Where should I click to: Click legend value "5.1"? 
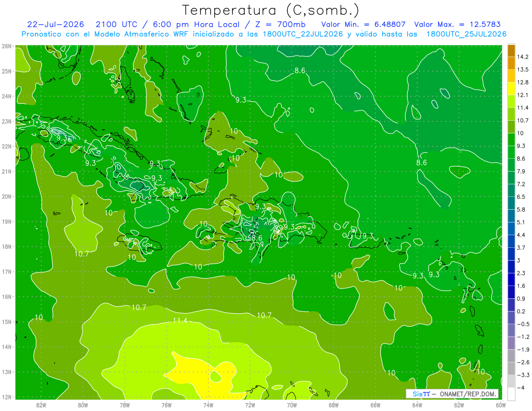pos(521,222)
